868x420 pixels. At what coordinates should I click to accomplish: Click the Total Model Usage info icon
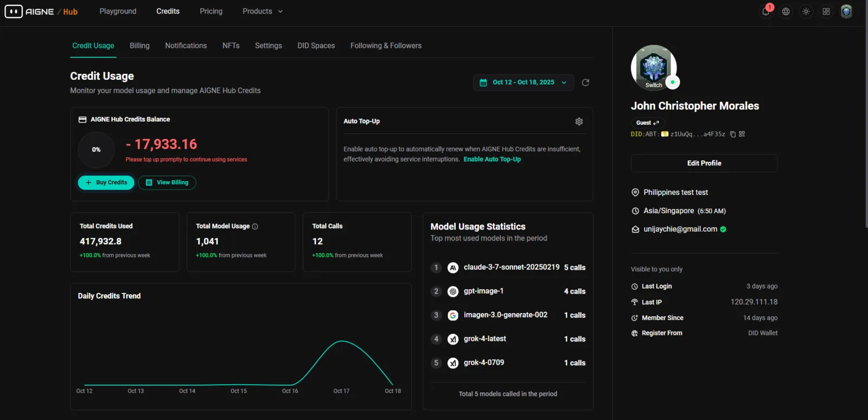pyautogui.click(x=255, y=226)
